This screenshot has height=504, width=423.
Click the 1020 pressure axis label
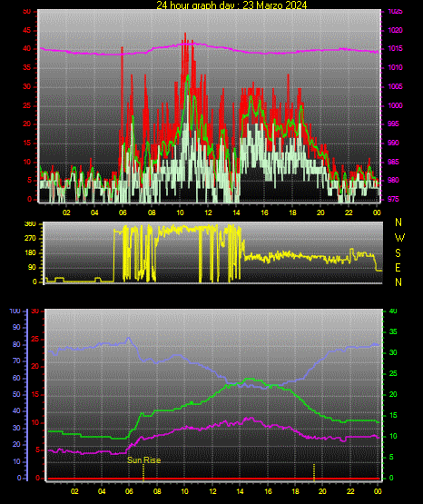click(x=396, y=30)
